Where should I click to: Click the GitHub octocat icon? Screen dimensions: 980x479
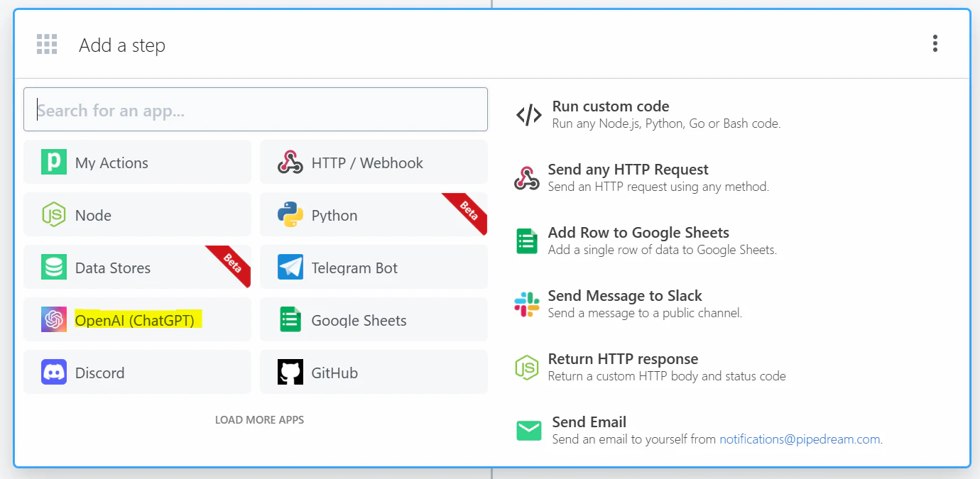[290, 373]
